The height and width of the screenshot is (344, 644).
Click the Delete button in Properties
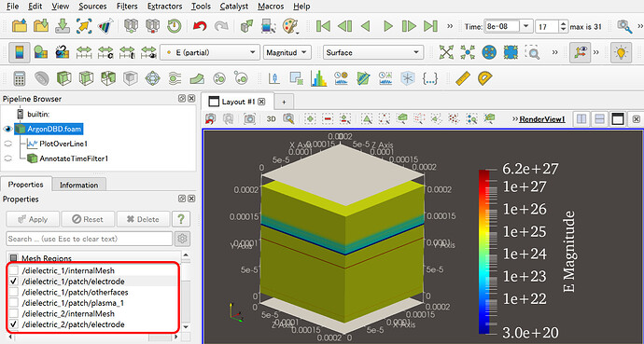click(143, 219)
